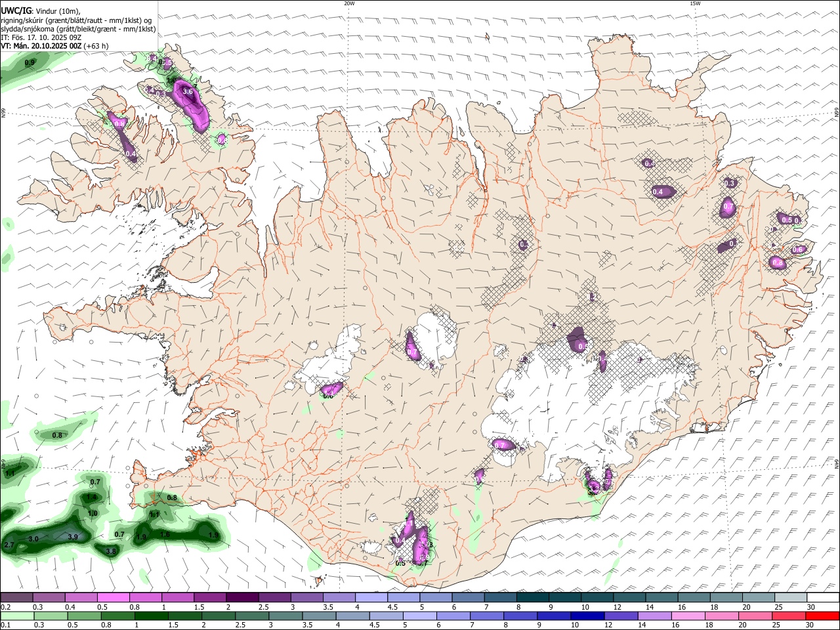This screenshot has height=630, width=840.
Task: Click the 0.1 label starting the rain scale
Action: click(5, 625)
